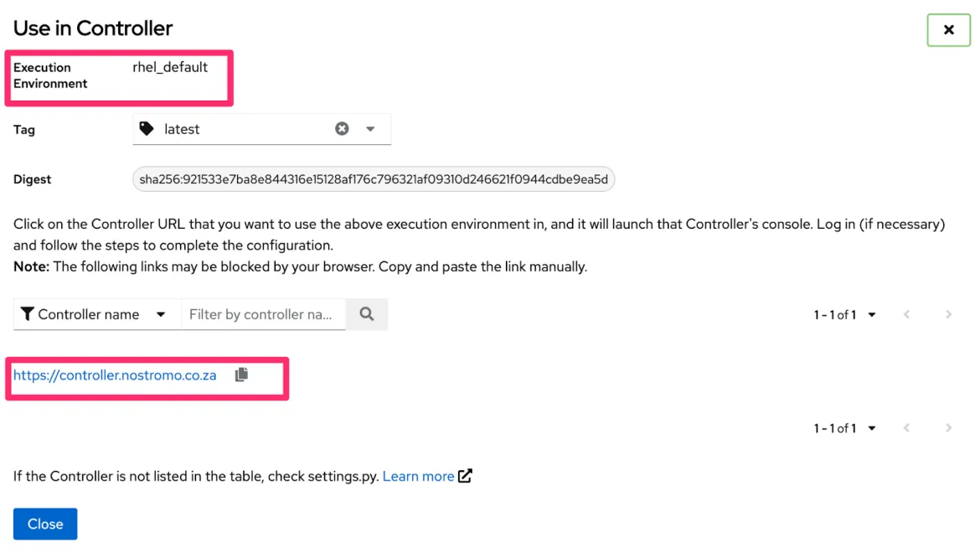Screen dimensions: 980x553
Task: Focus the Filter by controller name field
Action: [x=262, y=314]
